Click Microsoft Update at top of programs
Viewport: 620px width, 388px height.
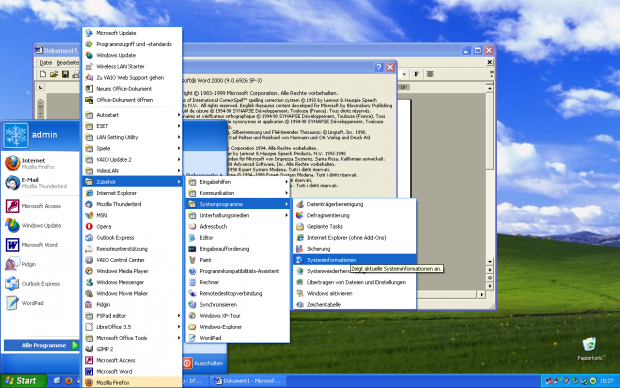point(132,33)
